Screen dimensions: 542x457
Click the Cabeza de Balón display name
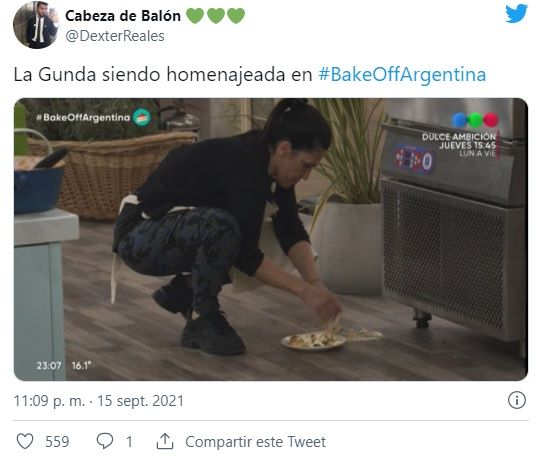pos(123,16)
